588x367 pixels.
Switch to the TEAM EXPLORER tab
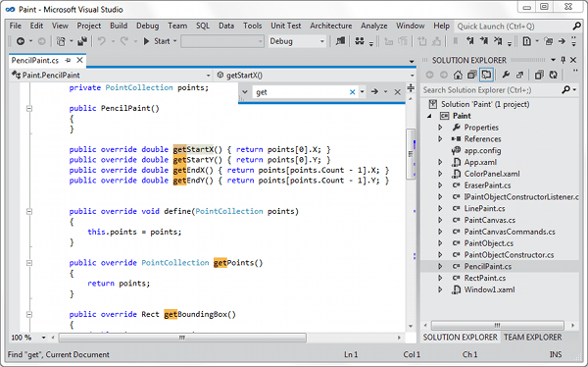pyautogui.click(x=532, y=338)
